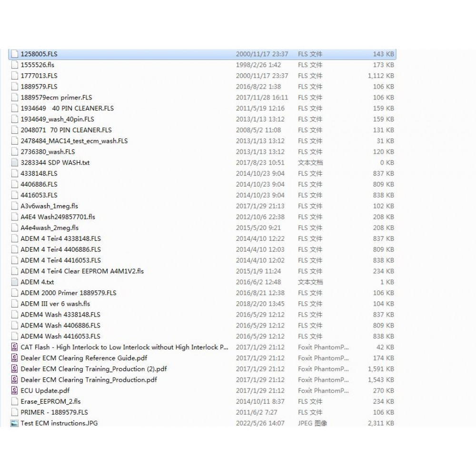Select ADEM4 Wash 4406886.FLS

[x=59, y=325]
